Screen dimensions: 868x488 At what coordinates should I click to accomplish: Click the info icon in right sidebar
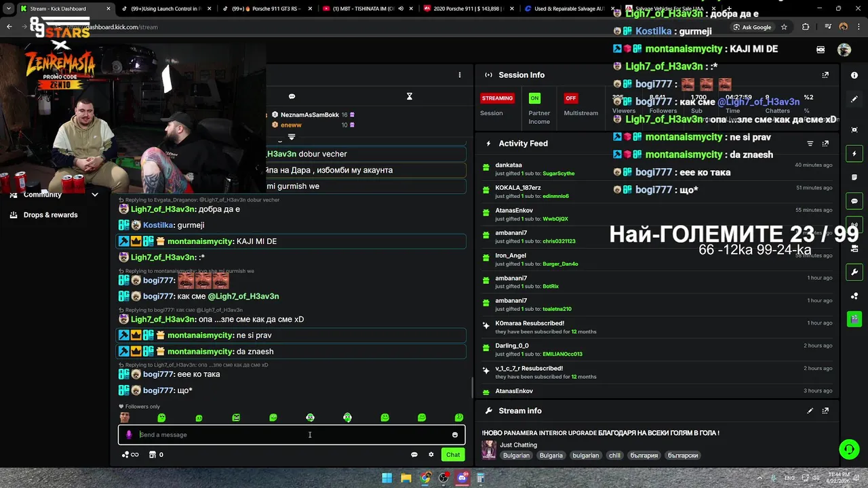click(854, 75)
